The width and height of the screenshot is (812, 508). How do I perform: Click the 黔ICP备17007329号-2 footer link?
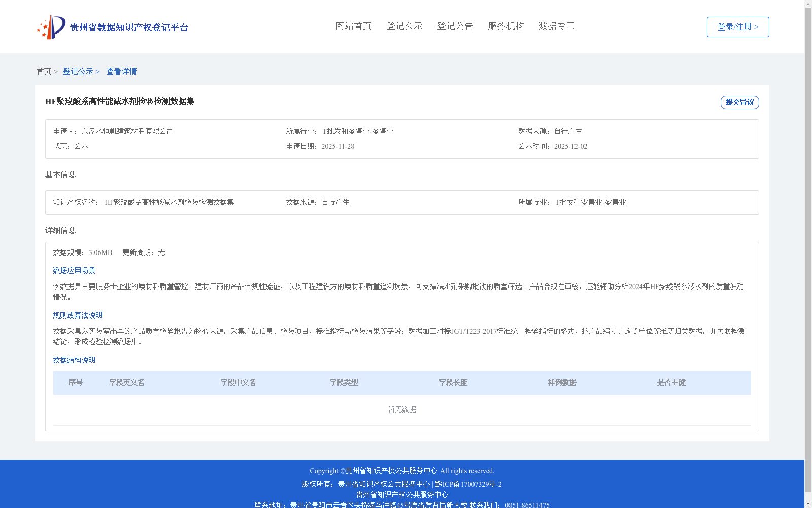pos(468,484)
